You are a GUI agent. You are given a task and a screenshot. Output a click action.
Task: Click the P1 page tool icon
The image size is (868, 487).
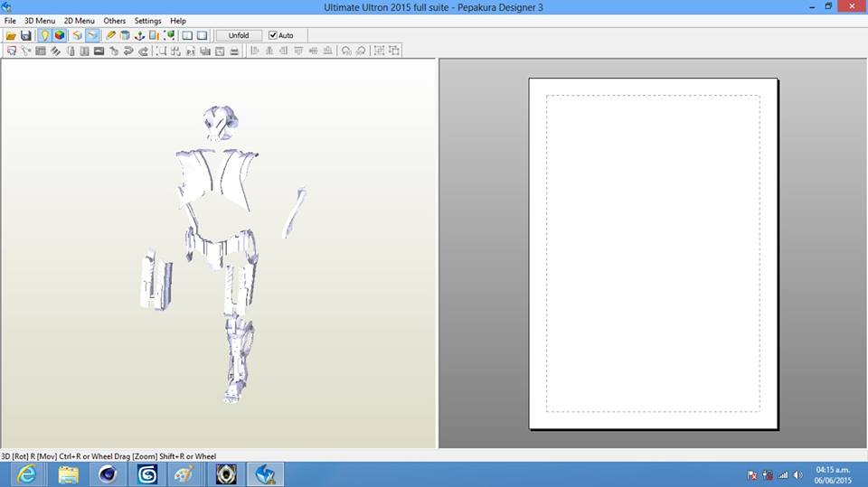point(191,51)
